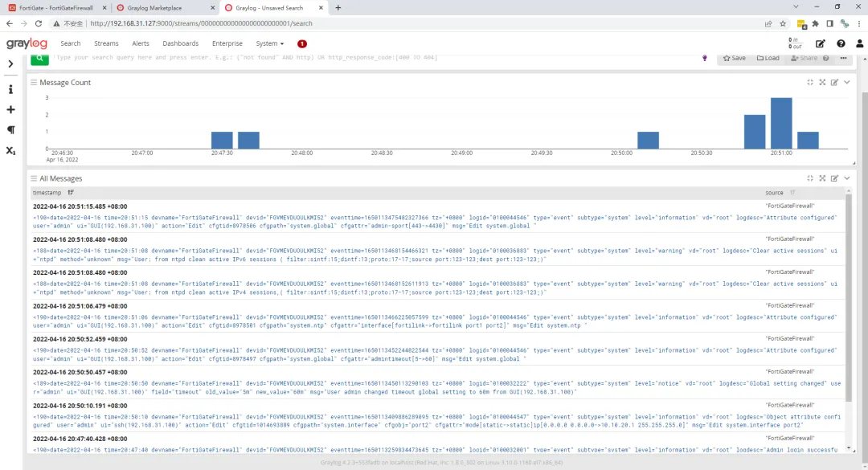Reload the page with browser refresh
This screenshot has height=470, width=868.
pyautogui.click(x=39, y=24)
